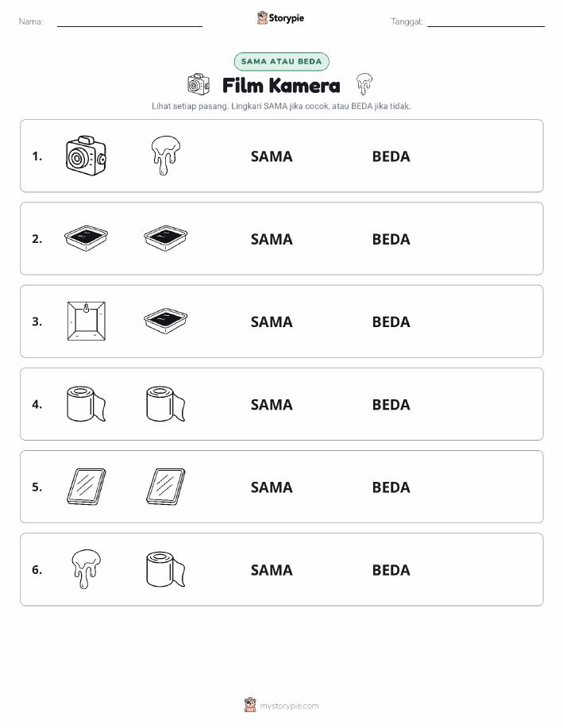Screen dimensions: 563x728
Task: Choose BEDA for question 1
Action: (x=391, y=156)
